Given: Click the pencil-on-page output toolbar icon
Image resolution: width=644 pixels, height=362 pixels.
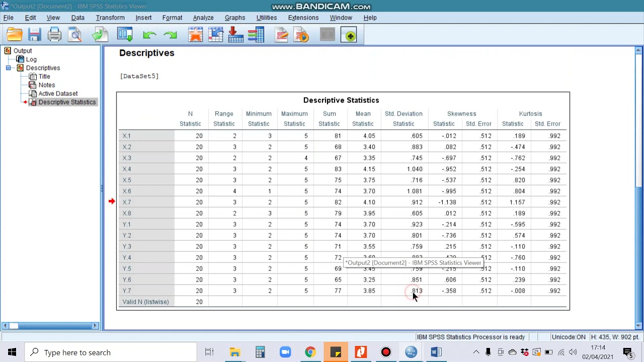Looking at the screenshot, I should 281,35.
